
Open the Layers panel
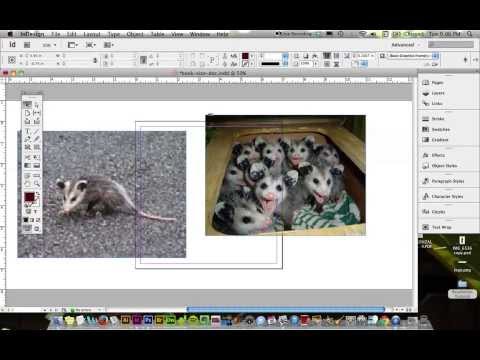pos(434,93)
